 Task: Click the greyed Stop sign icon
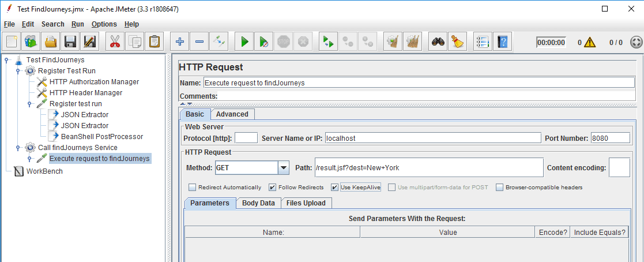[x=284, y=42]
